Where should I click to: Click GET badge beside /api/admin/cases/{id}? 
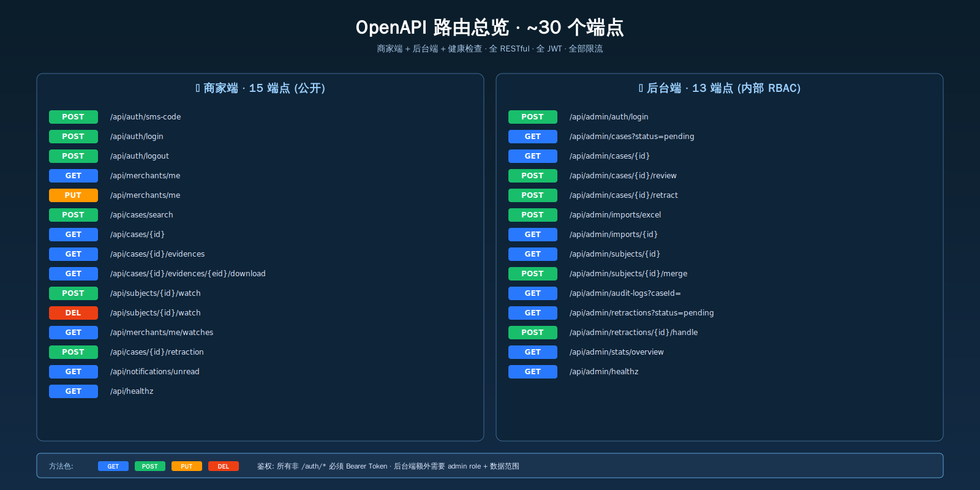click(533, 156)
